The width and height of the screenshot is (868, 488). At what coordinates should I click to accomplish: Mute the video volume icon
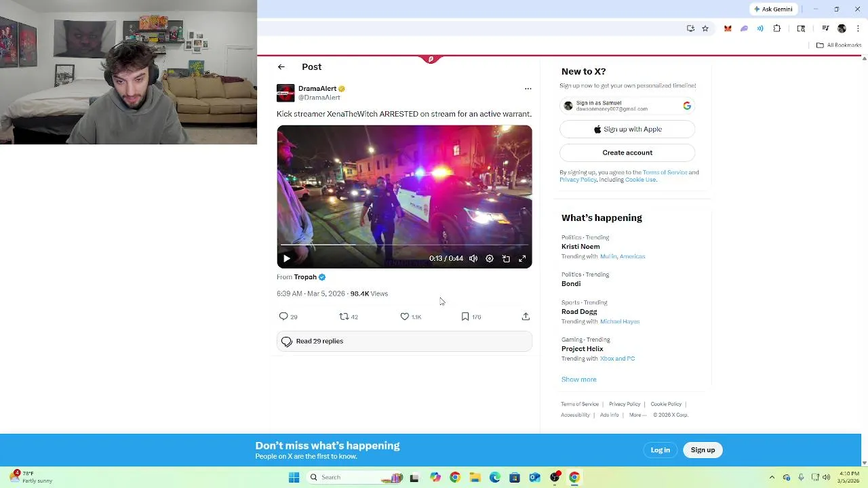(x=473, y=258)
